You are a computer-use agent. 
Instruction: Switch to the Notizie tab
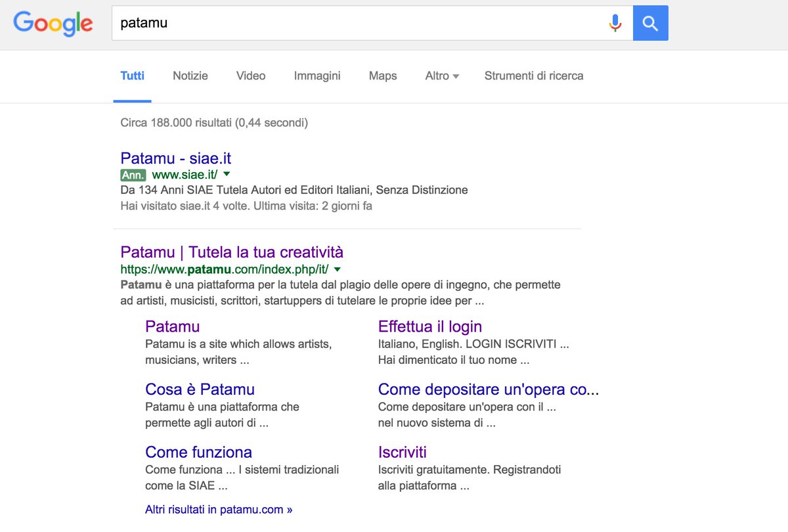190,76
